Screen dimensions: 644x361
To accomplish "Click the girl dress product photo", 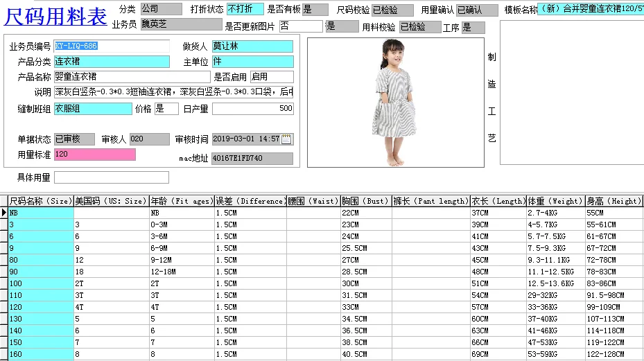I will (x=396, y=103).
